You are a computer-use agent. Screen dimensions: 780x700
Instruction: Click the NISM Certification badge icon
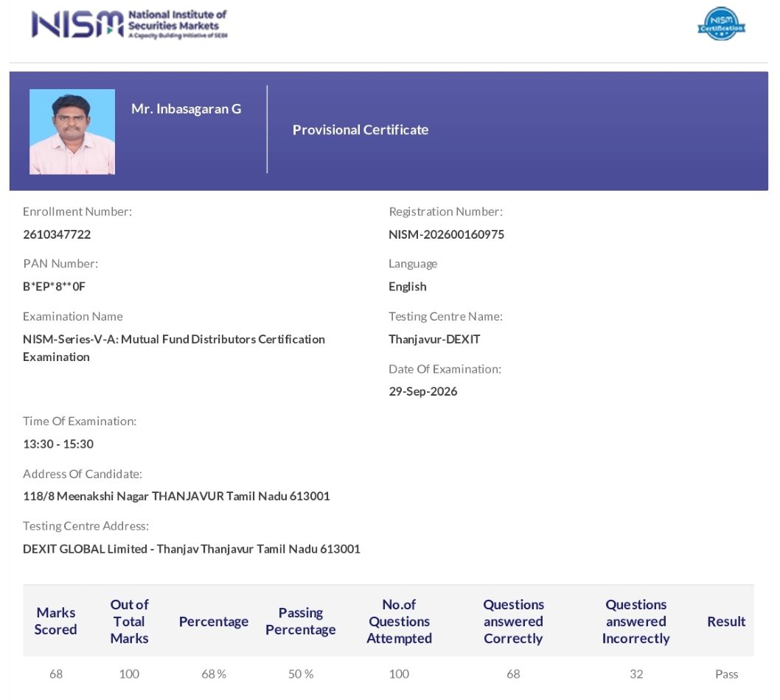pyautogui.click(x=721, y=24)
